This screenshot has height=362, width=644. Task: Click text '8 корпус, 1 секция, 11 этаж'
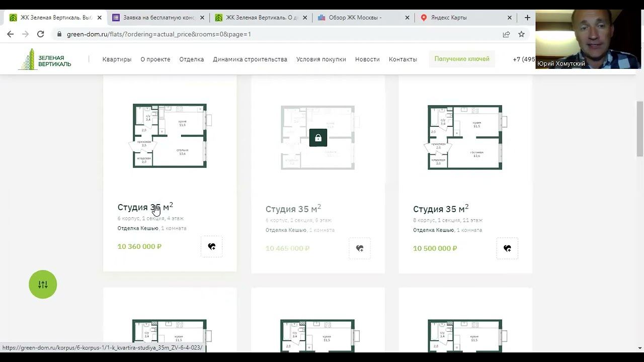448,220
